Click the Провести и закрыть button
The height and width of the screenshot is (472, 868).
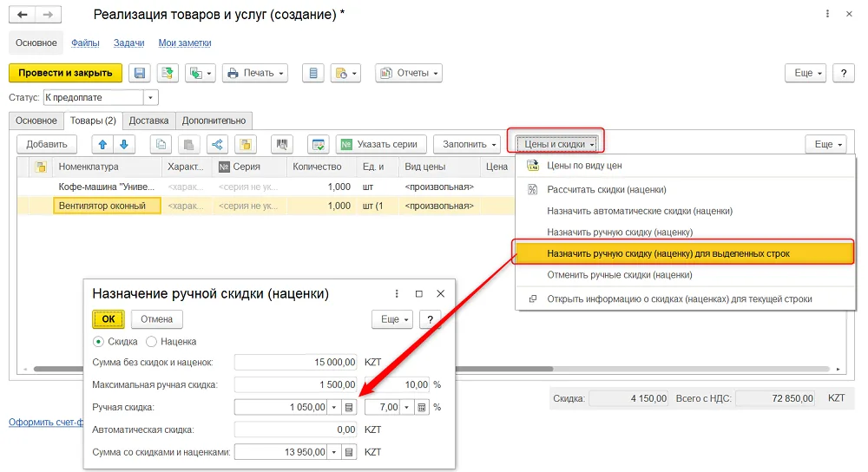[x=65, y=73]
